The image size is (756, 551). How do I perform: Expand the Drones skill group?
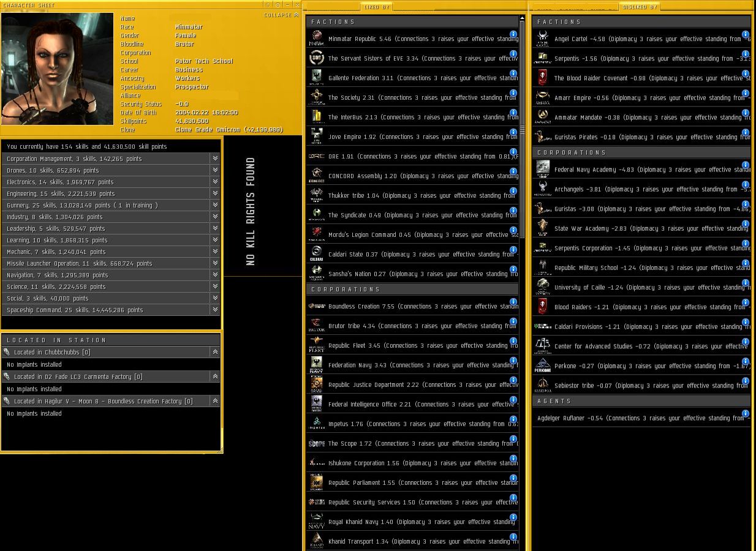tap(215, 170)
